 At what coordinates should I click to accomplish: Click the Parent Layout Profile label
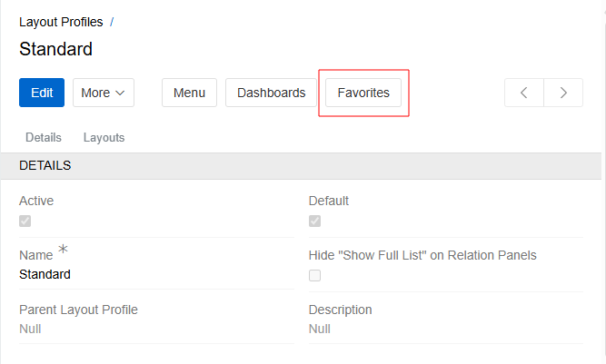tap(78, 310)
